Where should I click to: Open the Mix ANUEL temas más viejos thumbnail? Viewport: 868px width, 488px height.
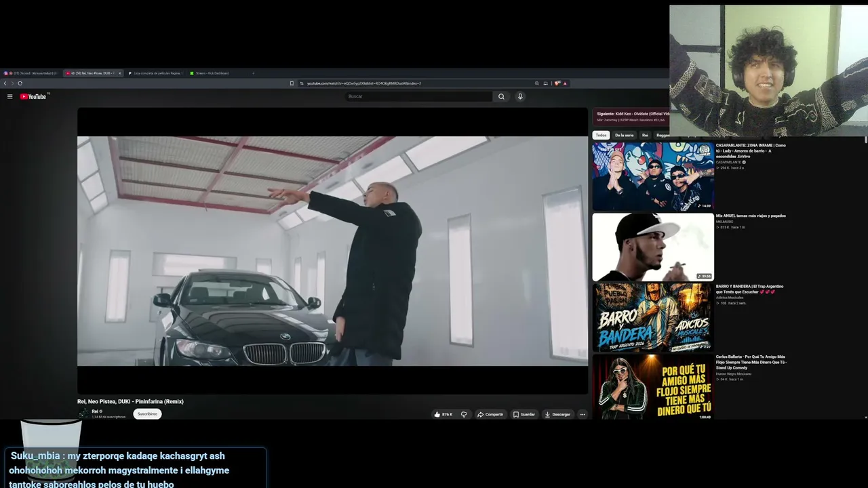coord(653,247)
